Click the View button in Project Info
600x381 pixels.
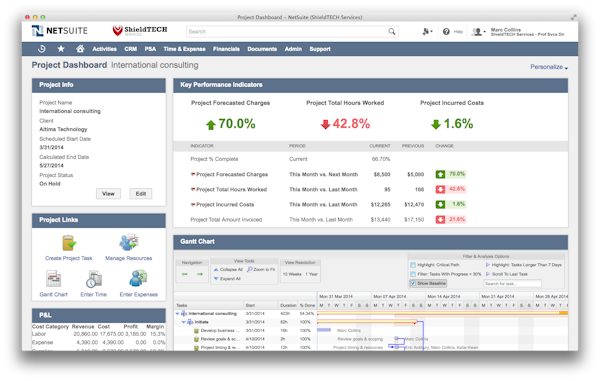pos(108,194)
